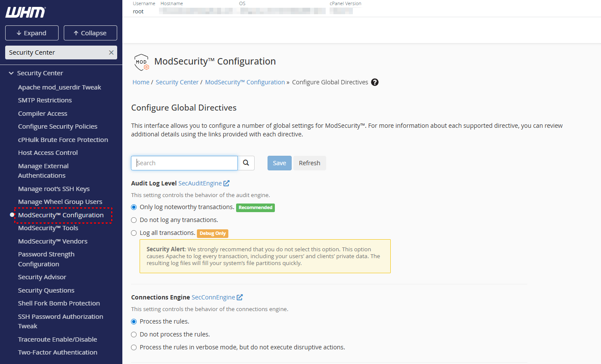The image size is (601, 364).
Task: Click the root username text
Action: [138, 12]
